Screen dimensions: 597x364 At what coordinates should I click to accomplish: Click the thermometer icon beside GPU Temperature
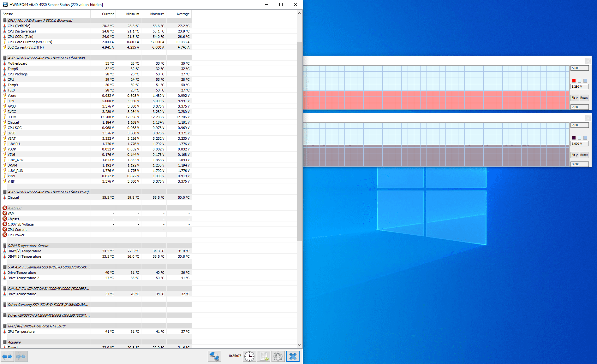[5, 332]
